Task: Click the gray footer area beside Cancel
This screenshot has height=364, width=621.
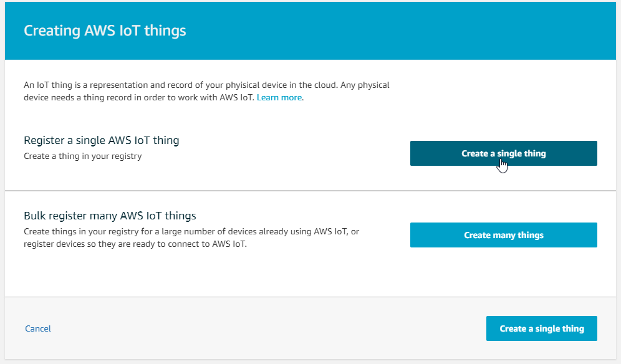Action: (x=258, y=328)
